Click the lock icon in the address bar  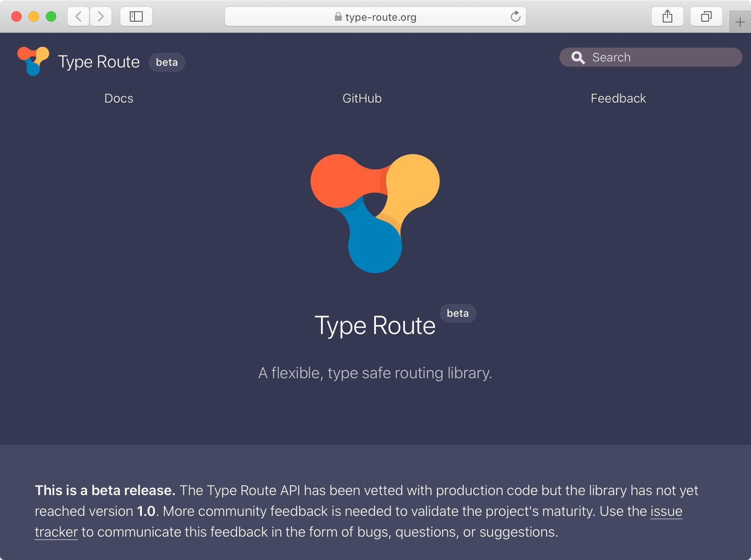[338, 16]
